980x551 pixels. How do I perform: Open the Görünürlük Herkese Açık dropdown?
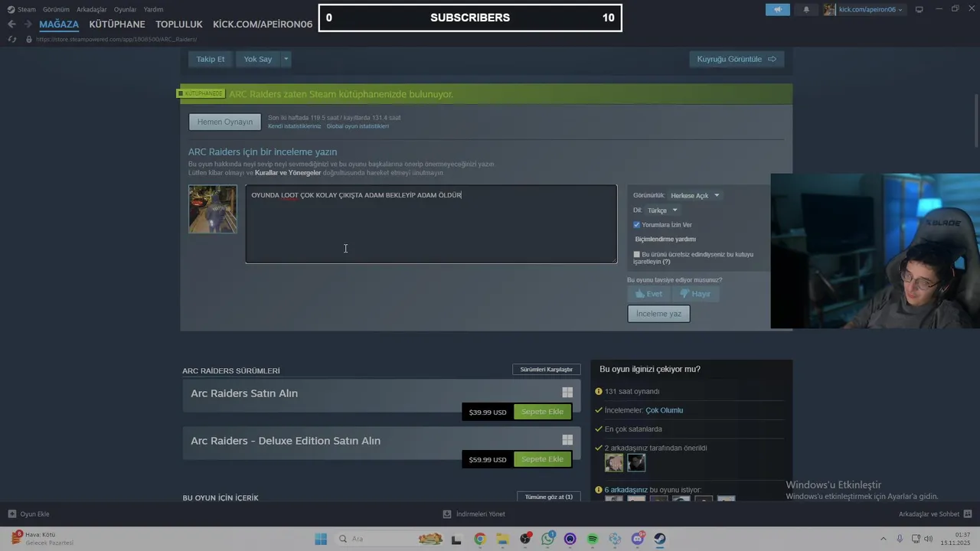pyautogui.click(x=694, y=195)
